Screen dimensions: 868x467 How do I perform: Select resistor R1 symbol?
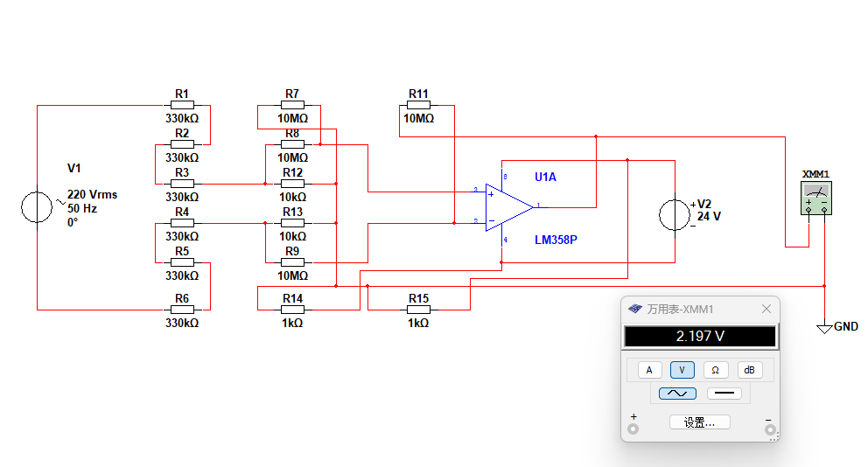point(182,105)
